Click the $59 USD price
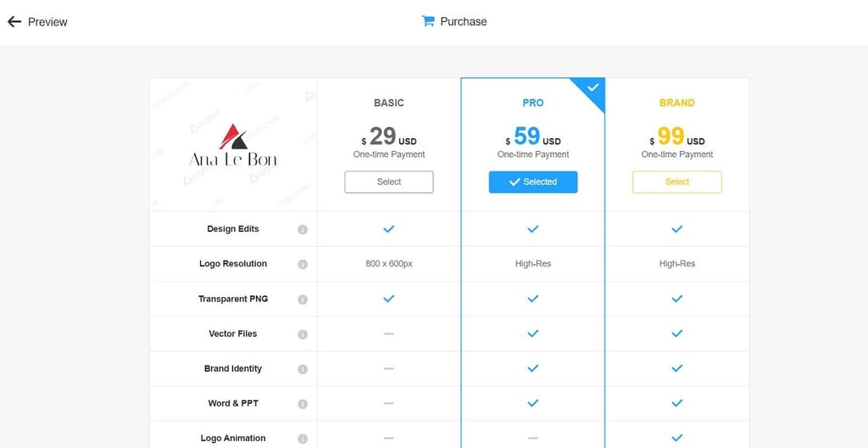The width and height of the screenshot is (868, 448). 533,137
